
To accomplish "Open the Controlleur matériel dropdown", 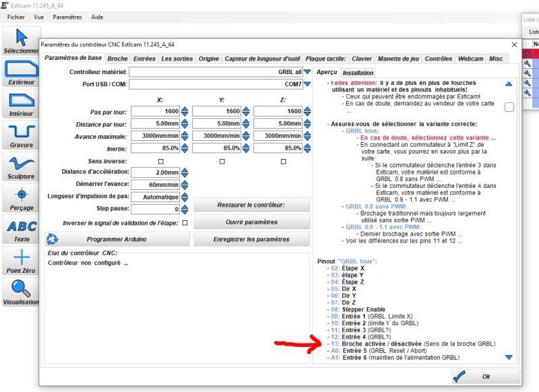I will pos(307,72).
